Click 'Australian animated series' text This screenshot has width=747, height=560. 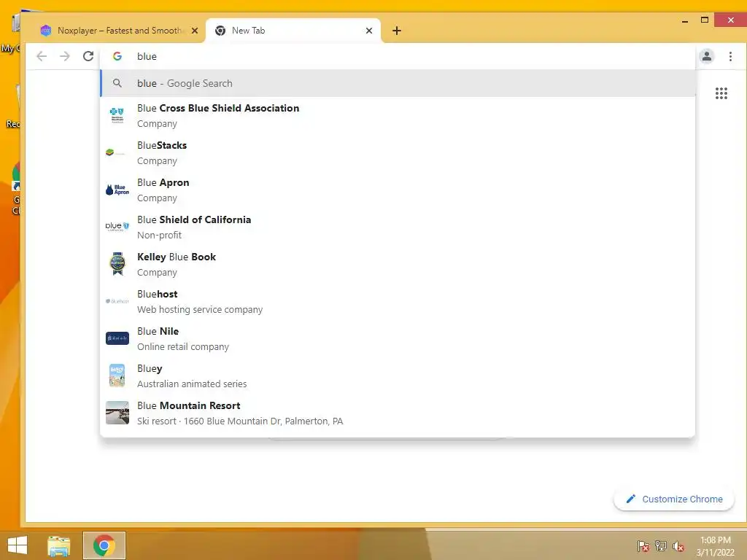tap(192, 384)
